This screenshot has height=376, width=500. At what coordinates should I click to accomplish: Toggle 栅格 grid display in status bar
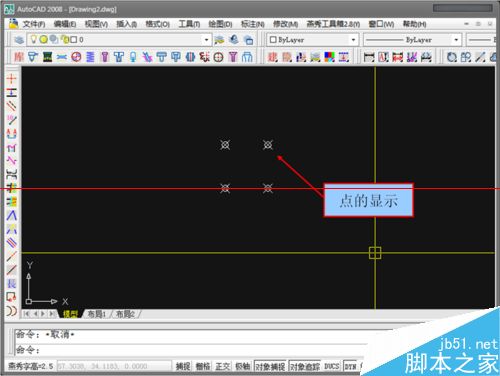203,366
